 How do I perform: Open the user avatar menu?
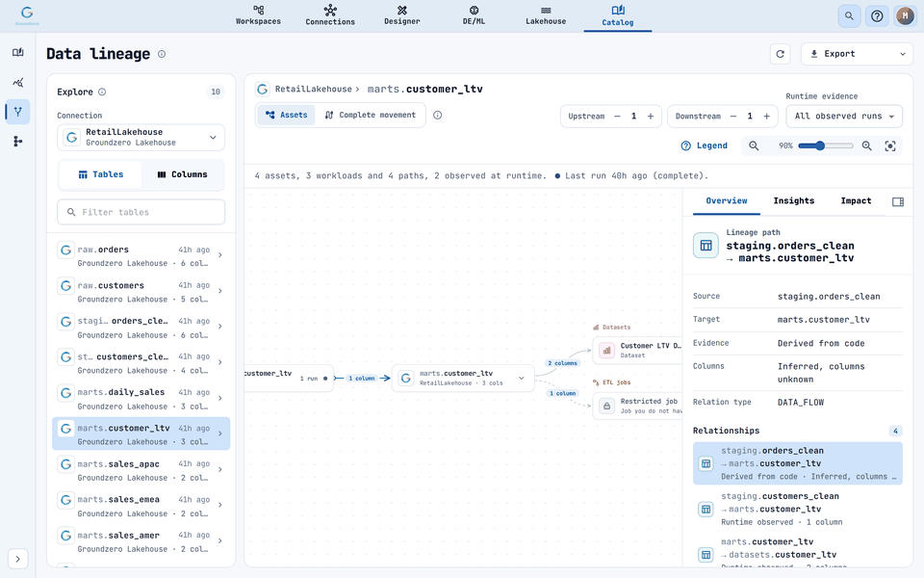pyautogui.click(x=905, y=16)
